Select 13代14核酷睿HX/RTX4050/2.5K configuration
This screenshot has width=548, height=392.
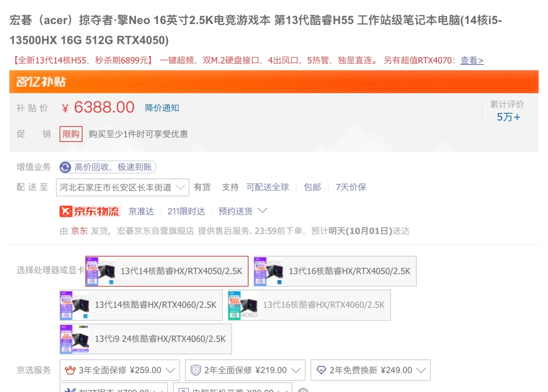tap(167, 271)
